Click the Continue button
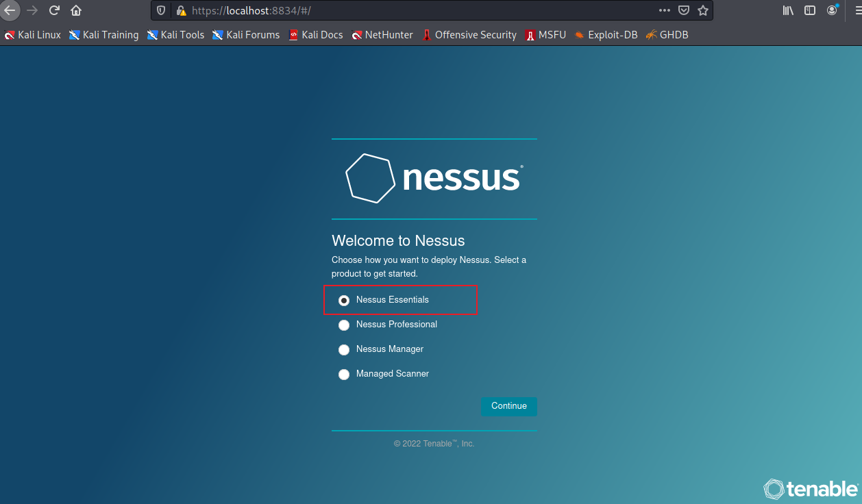Screen dimensions: 862x504 click(509, 406)
